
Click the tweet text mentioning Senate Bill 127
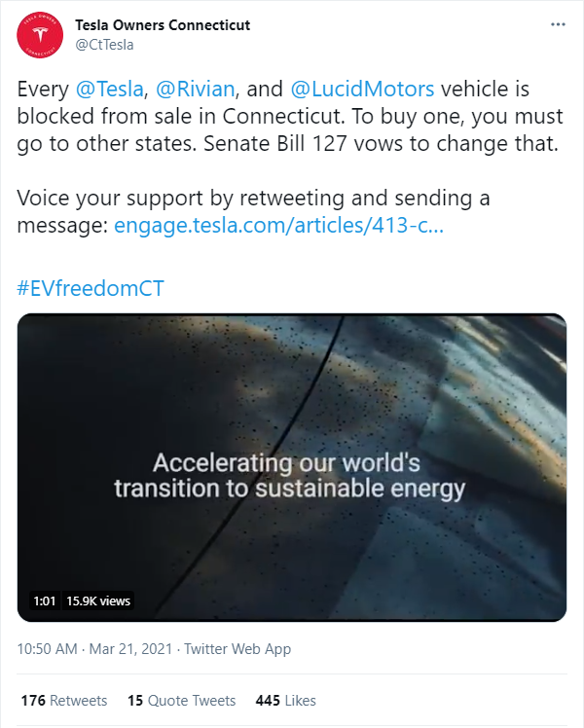pyautogui.click(x=290, y=116)
